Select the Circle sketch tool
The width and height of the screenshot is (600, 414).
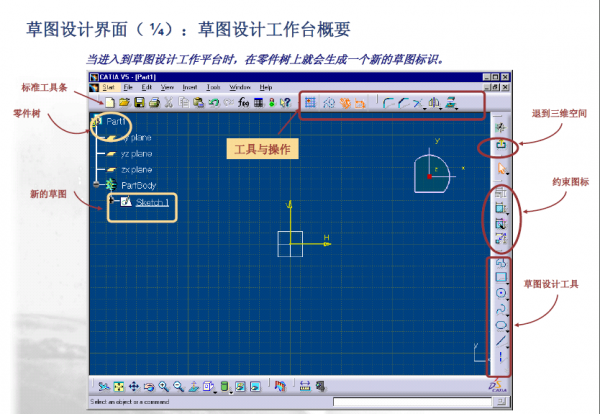[501, 293]
